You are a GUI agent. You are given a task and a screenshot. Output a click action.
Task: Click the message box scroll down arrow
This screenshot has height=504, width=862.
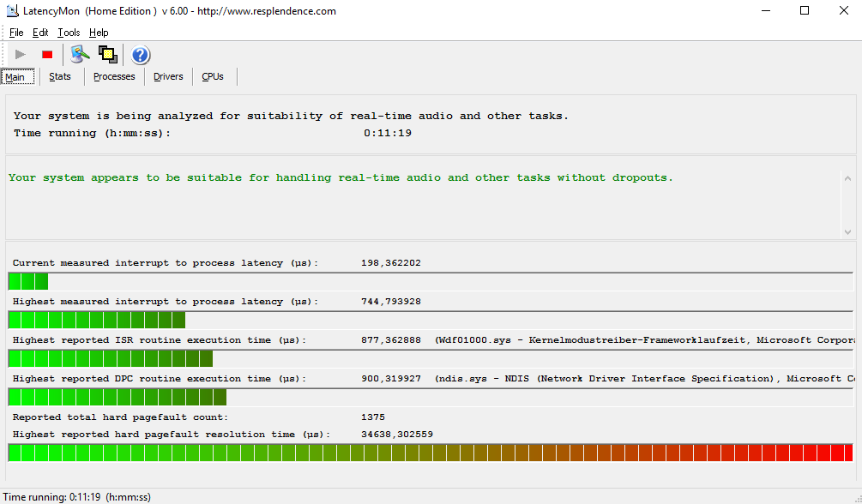tap(847, 232)
